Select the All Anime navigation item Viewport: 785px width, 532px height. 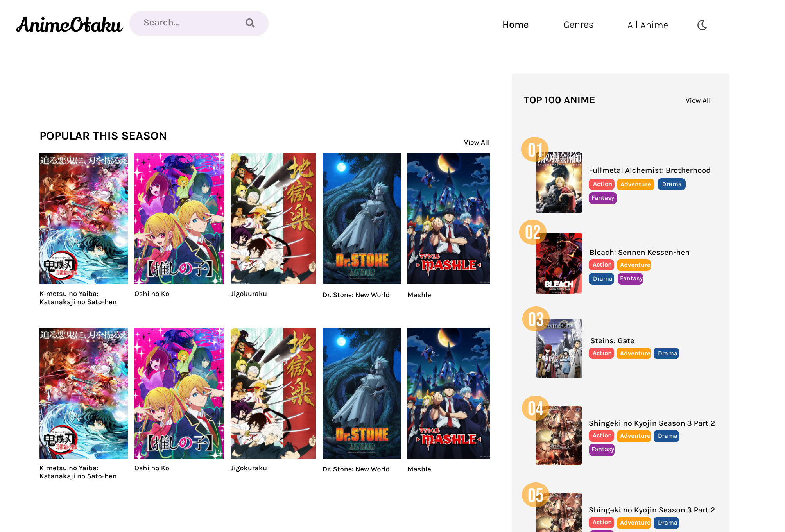pos(647,25)
